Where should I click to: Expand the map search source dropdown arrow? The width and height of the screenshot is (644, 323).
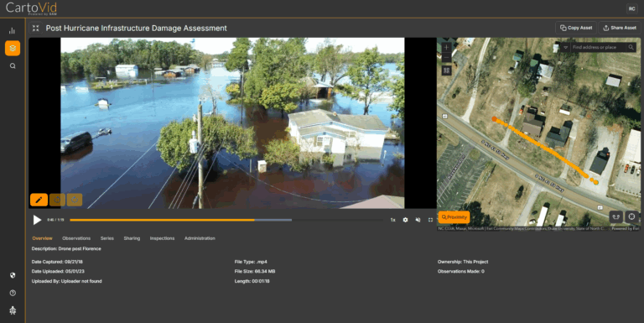(565, 47)
